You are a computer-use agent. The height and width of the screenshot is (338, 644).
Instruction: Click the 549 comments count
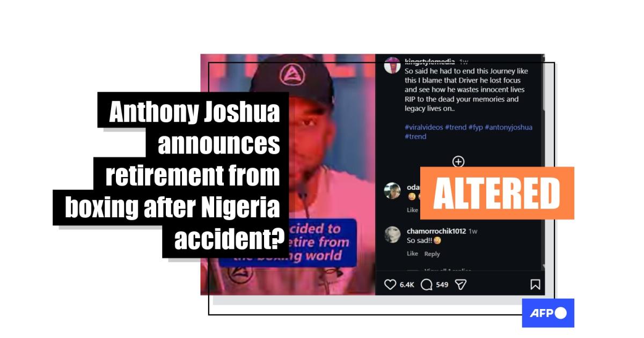pos(442,284)
